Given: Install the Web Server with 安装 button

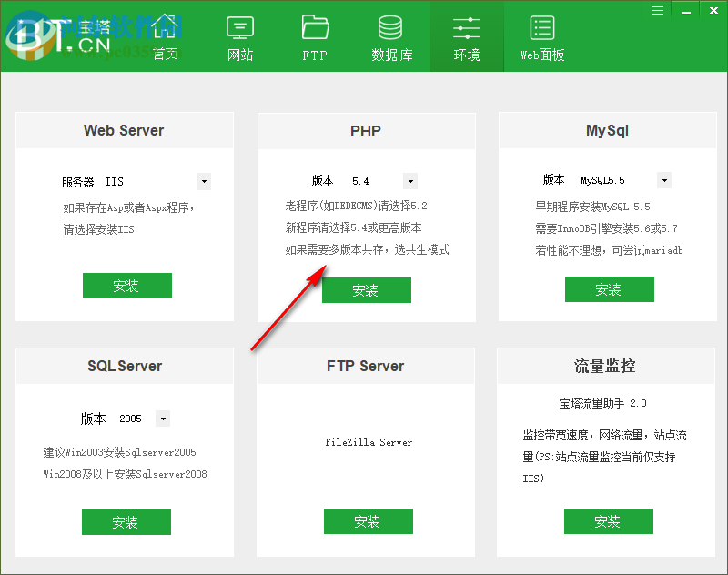Looking at the screenshot, I should [x=126, y=285].
